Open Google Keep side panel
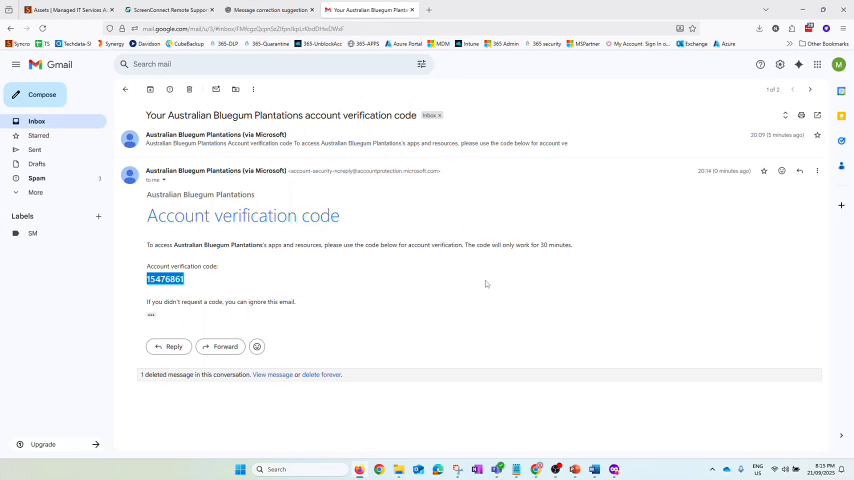The height and width of the screenshot is (480, 854). click(x=841, y=116)
